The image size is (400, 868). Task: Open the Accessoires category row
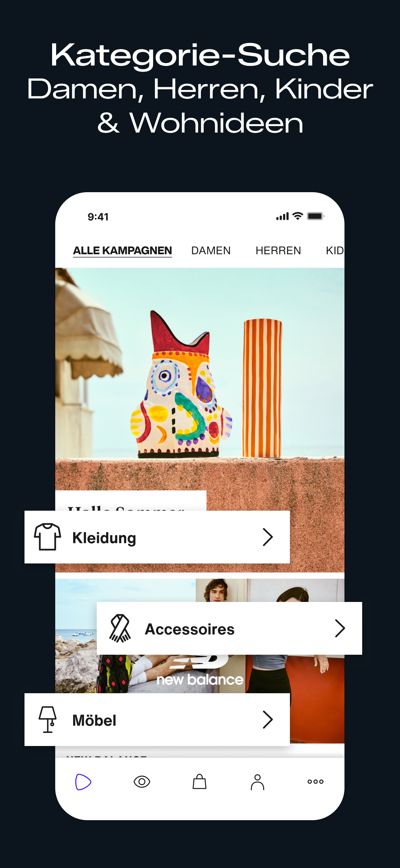coord(229,628)
